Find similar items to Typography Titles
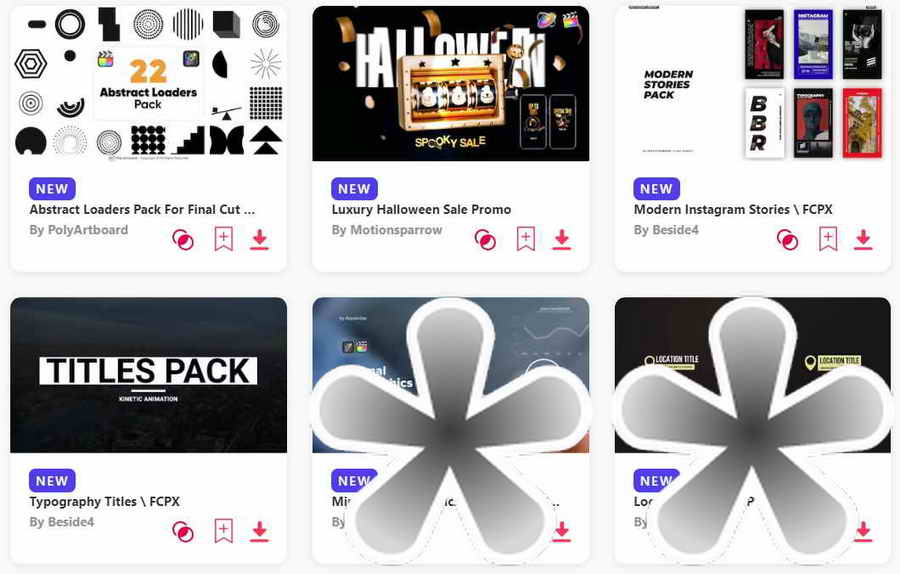The height and width of the screenshot is (574, 900). click(x=183, y=532)
